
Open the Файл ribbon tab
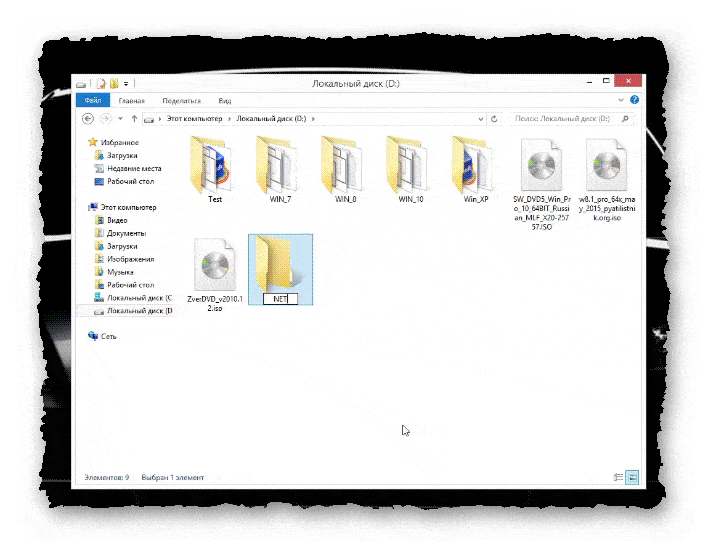[93, 101]
